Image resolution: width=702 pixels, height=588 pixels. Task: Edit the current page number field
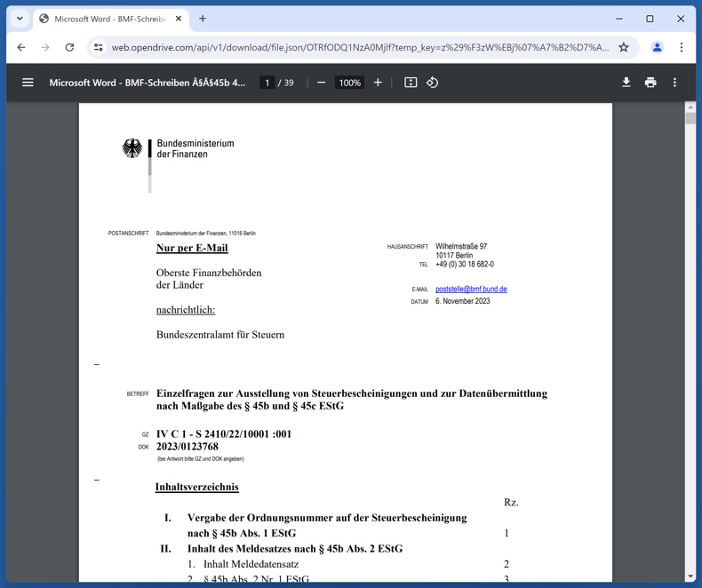pos(267,83)
